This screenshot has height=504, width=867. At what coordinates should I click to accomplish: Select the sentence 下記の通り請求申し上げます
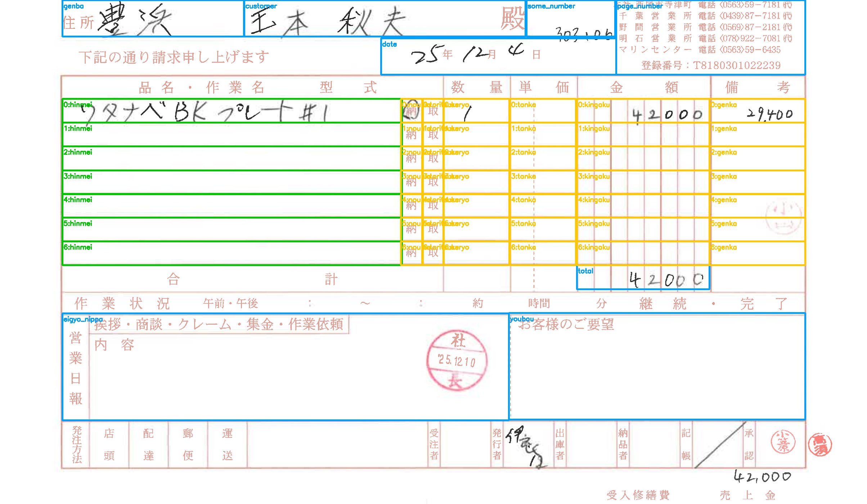pyautogui.click(x=174, y=57)
